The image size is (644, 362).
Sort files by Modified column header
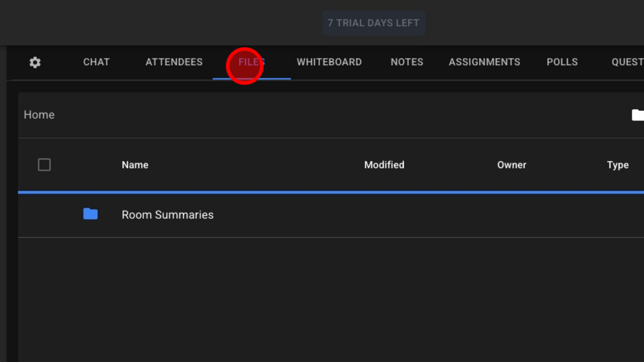coord(384,165)
